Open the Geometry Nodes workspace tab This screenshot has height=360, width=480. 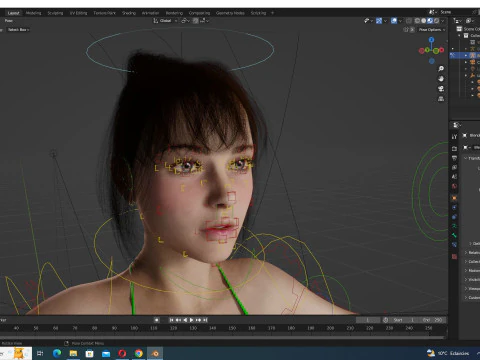pos(230,13)
